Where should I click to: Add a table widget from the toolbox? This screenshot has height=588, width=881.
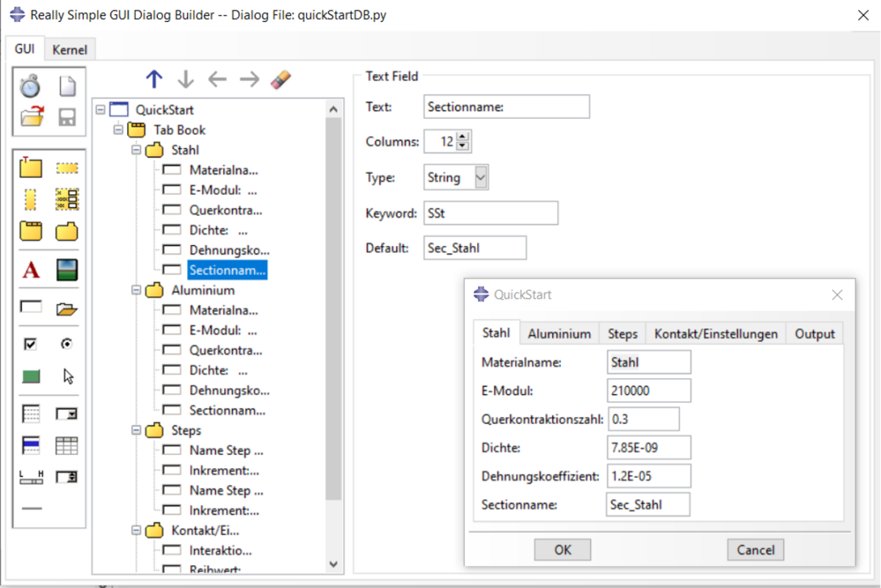[x=67, y=446]
